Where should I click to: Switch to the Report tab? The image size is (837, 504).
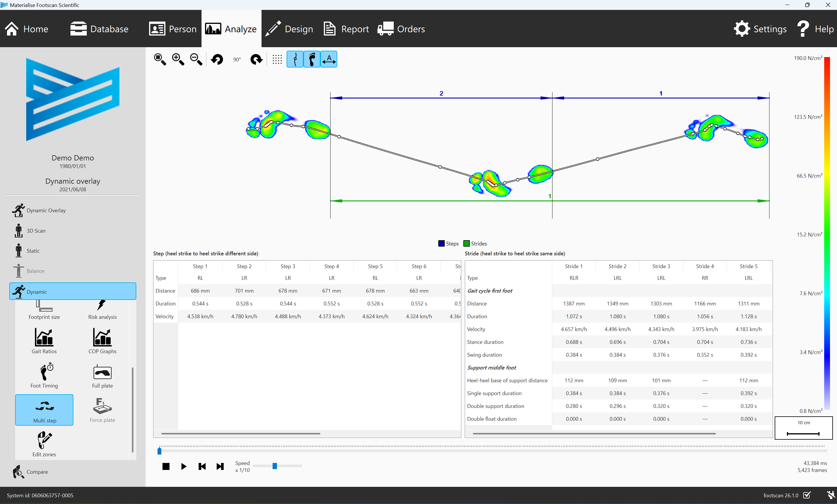(346, 29)
